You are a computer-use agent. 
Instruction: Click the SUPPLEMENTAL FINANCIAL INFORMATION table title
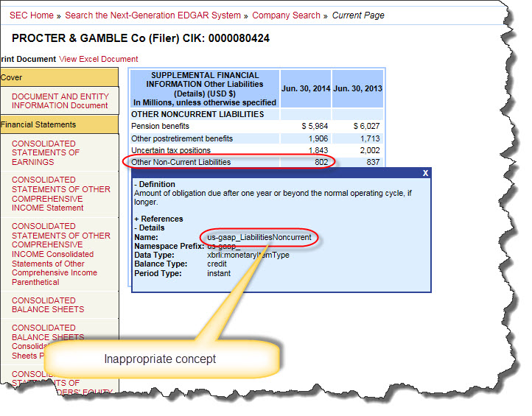[x=205, y=88]
